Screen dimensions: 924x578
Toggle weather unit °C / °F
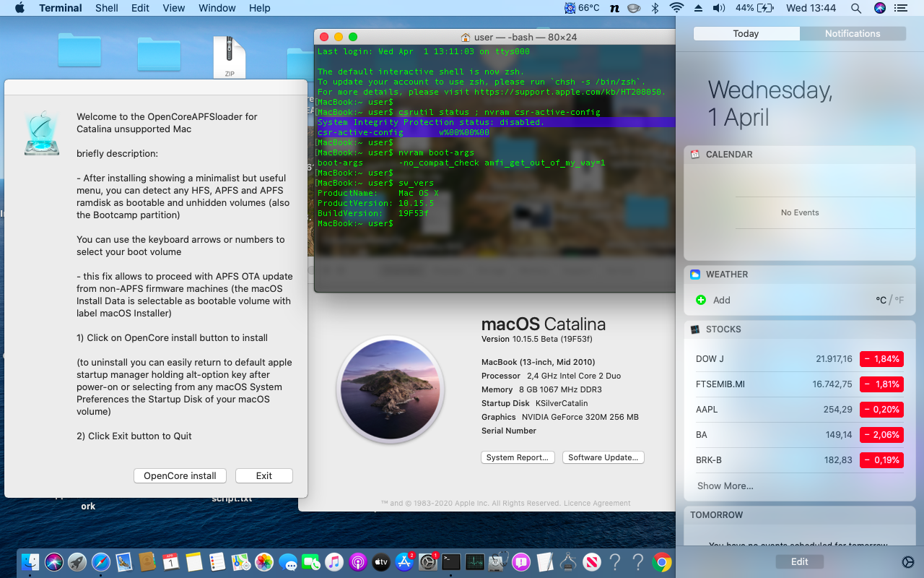click(x=889, y=300)
